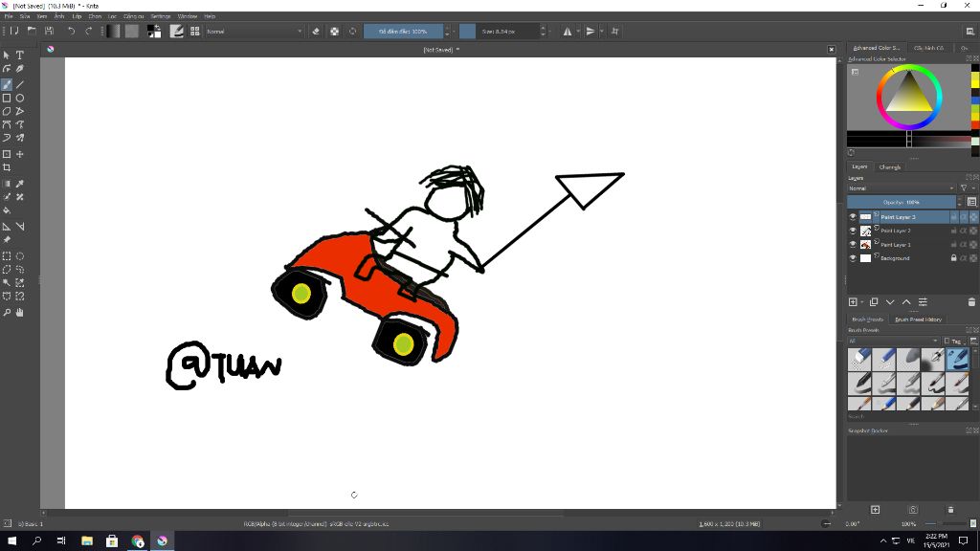Select the Fill bucket tool
Image resolution: width=980 pixels, height=551 pixels.
point(7,210)
